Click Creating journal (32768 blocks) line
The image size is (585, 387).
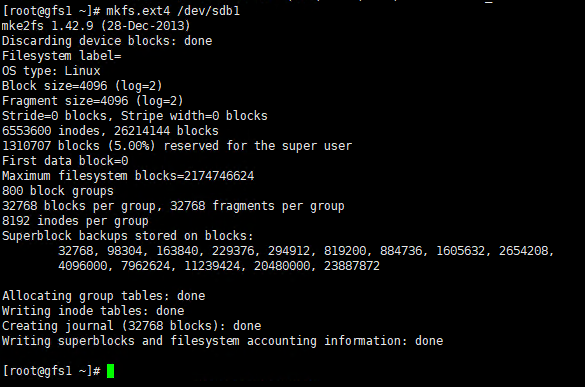[x=131, y=326]
